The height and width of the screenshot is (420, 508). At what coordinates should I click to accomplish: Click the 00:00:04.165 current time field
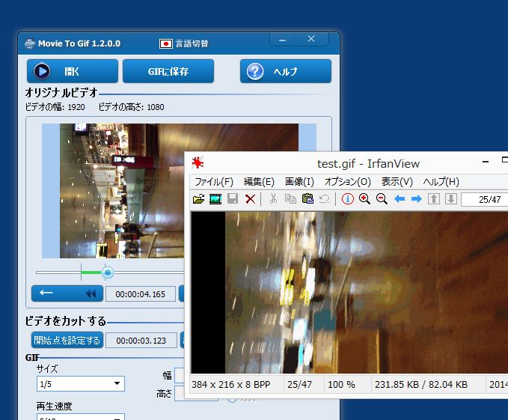pos(141,294)
